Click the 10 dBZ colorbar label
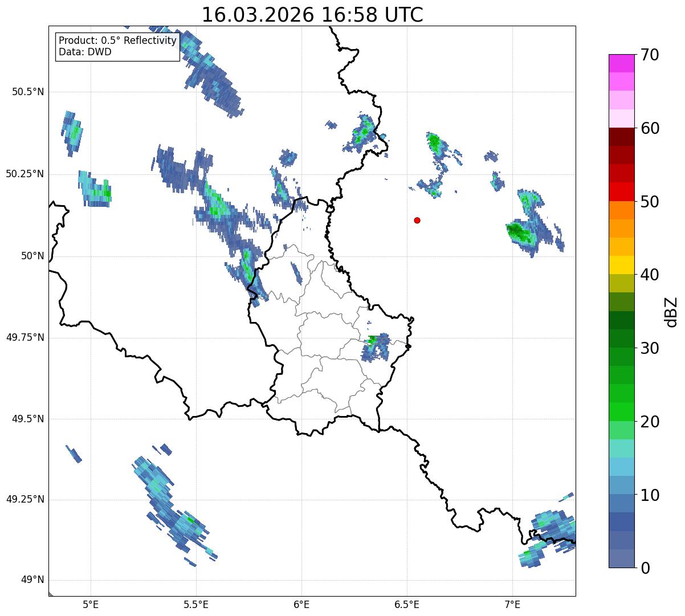 [650, 495]
